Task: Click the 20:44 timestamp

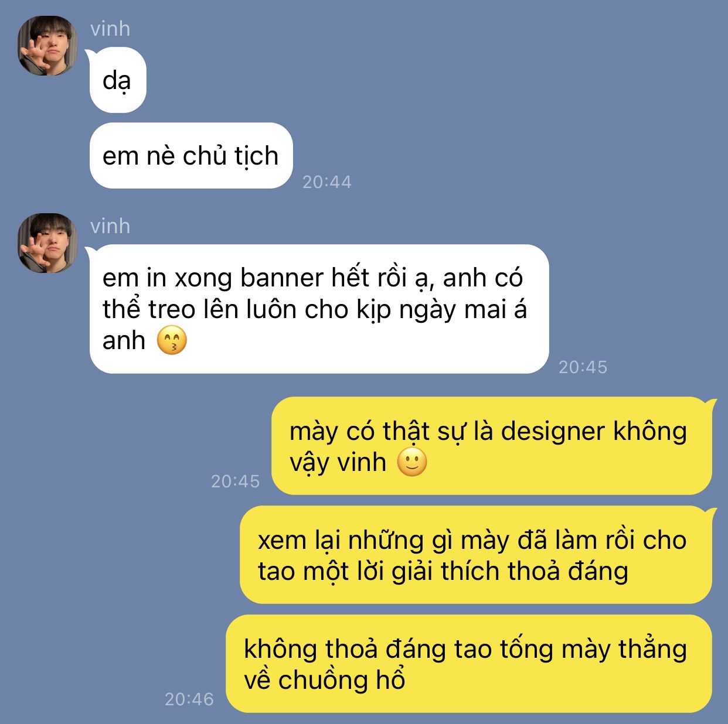Action: click(327, 182)
